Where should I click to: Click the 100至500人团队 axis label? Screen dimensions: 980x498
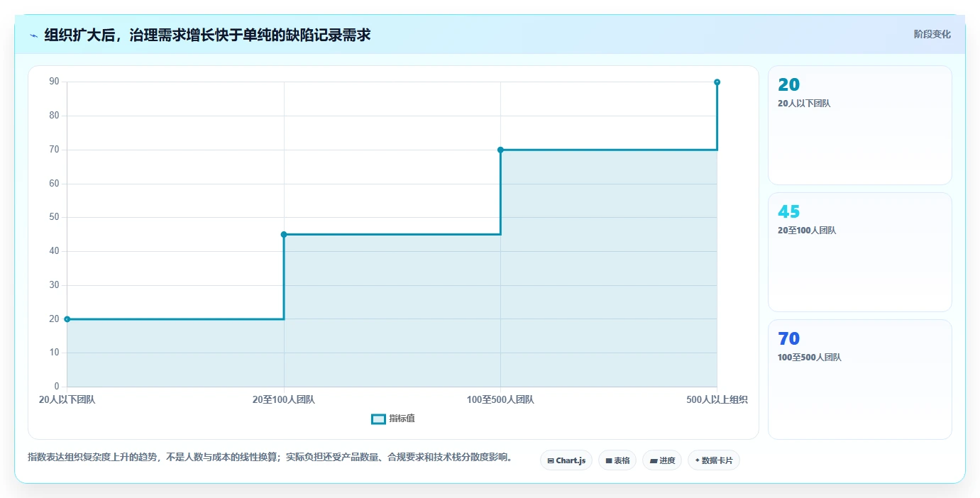pos(500,399)
